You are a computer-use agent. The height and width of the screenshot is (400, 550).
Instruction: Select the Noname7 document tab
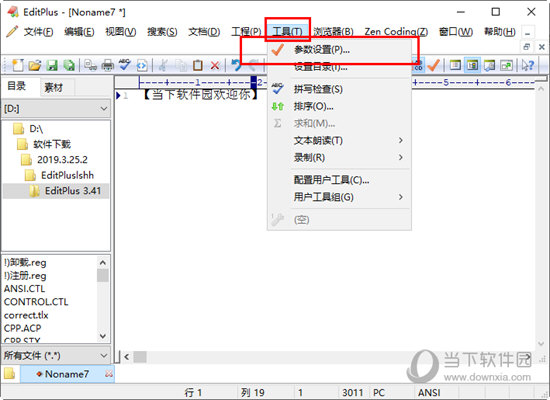pyautogui.click(x=67, y=374)
